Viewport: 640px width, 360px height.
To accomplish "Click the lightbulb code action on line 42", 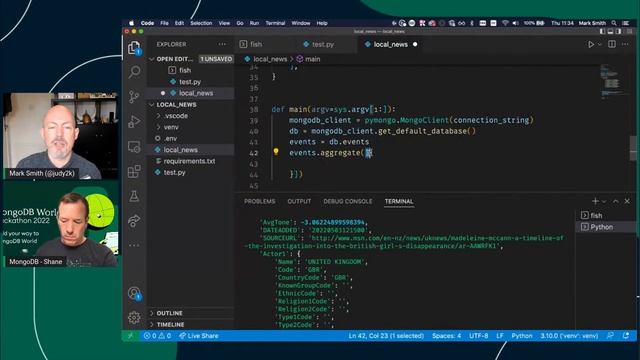I will (276, 152).
